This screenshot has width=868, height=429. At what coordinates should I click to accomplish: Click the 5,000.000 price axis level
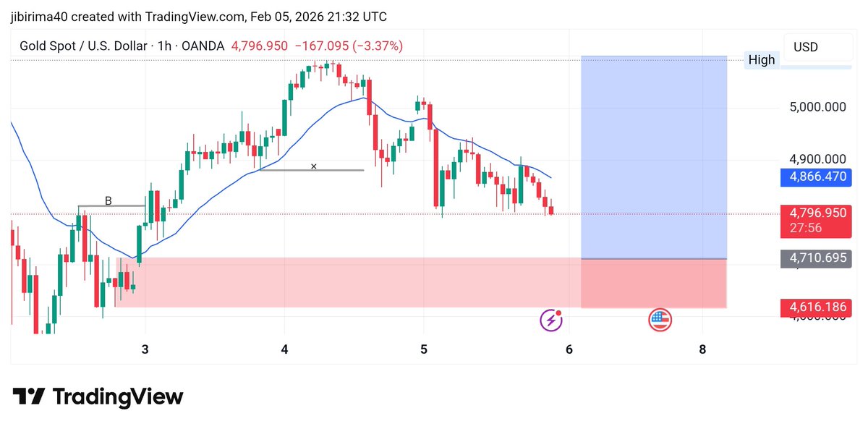coord(817,107)
